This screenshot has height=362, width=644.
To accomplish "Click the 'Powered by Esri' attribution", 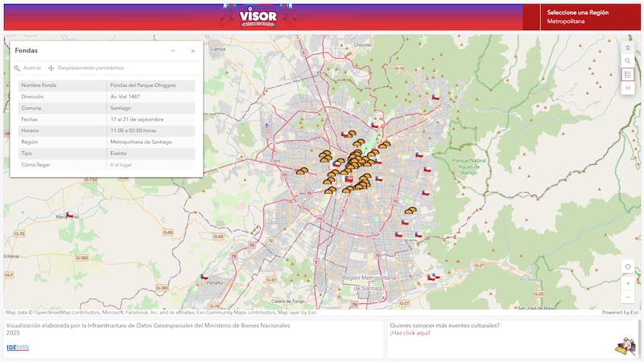I will pos(621,312).
